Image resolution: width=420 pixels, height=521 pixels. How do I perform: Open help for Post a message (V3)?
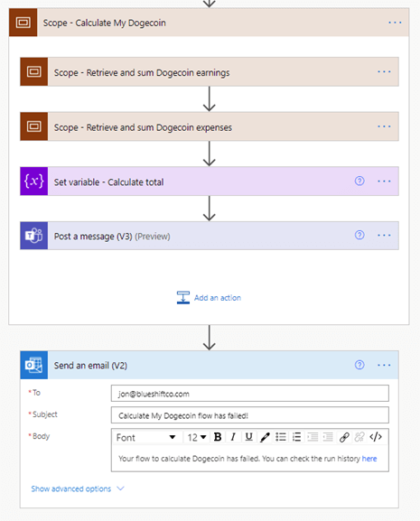click(x=359, y=235)
